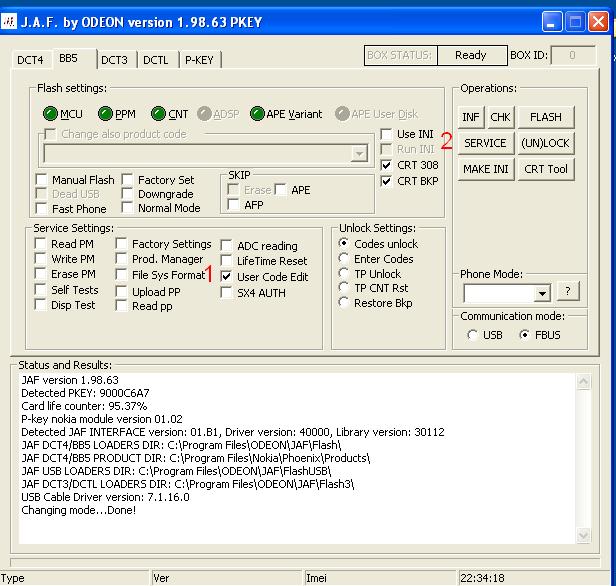Click the status log scroll up arrow
Viewport: 616px width, 586px height.
pyautogui.click(x=584, y=381)
